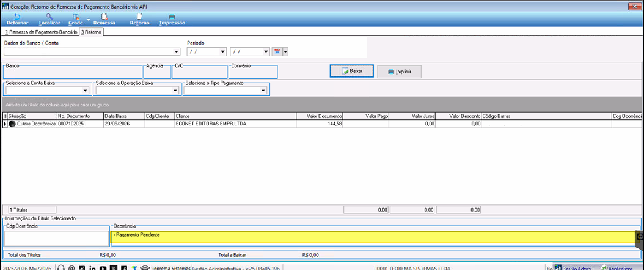Click the black status circle in Outras Ocorrências row
Image resolution: width=644 pixels, height=271 pixels.
click(x=12, y=124)
